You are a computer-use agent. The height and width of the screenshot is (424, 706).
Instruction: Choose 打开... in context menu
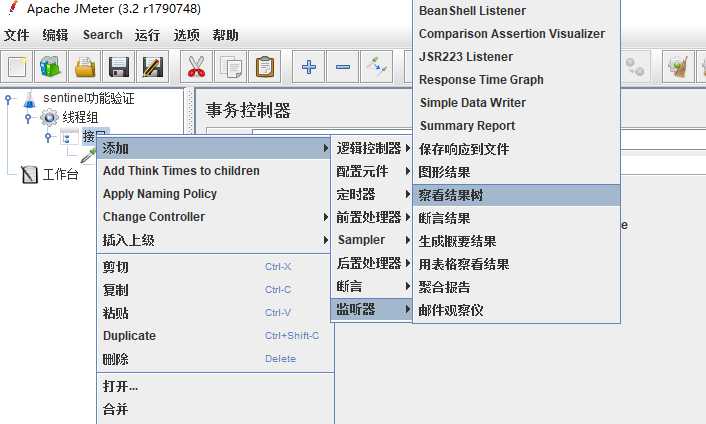[215, 386]
